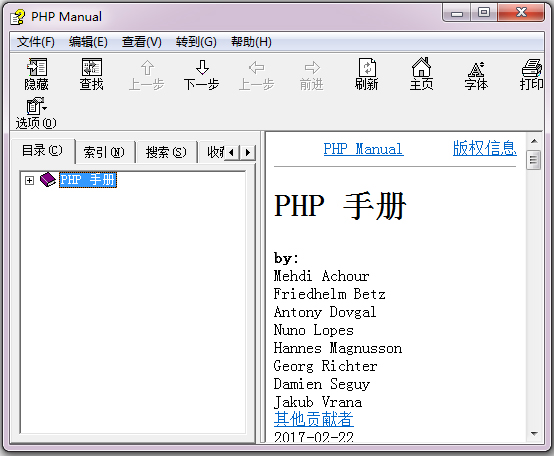This screenshot has width=554, height=456.
Task: Click the name Damien Seguy
Action: click(322, 384)
